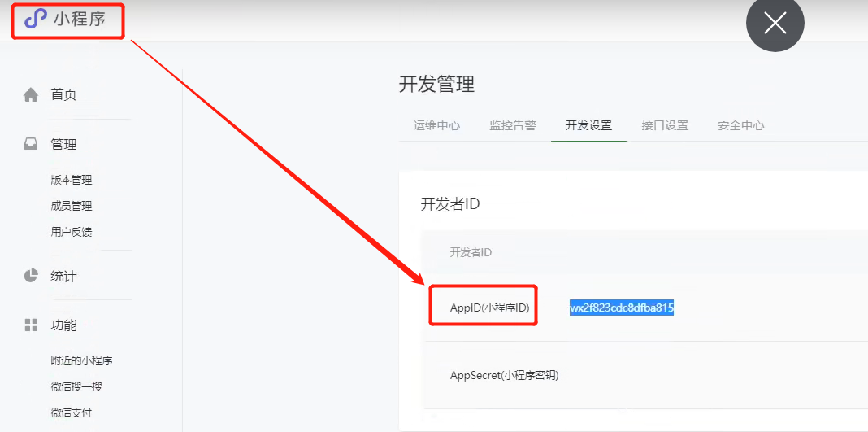Switch to the 接口设置 tab
The width and height of the screenshot is (868, 432).
click(x=665, y=125)
